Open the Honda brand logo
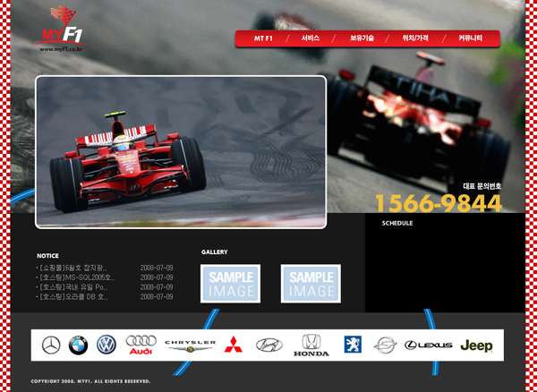Image resolution: width=537 pixels, height=392 pixels. (311, 345)
